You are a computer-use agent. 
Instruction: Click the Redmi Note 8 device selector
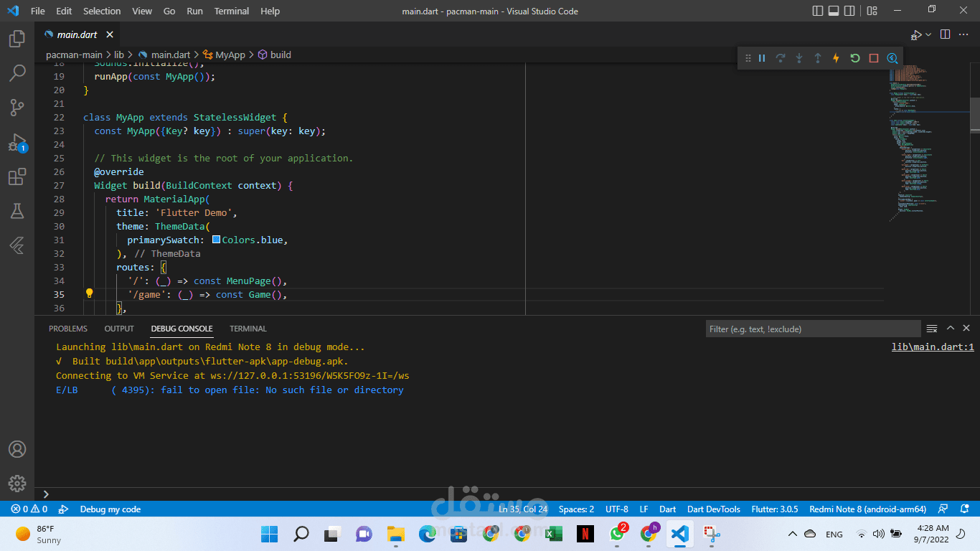[867, 509]
